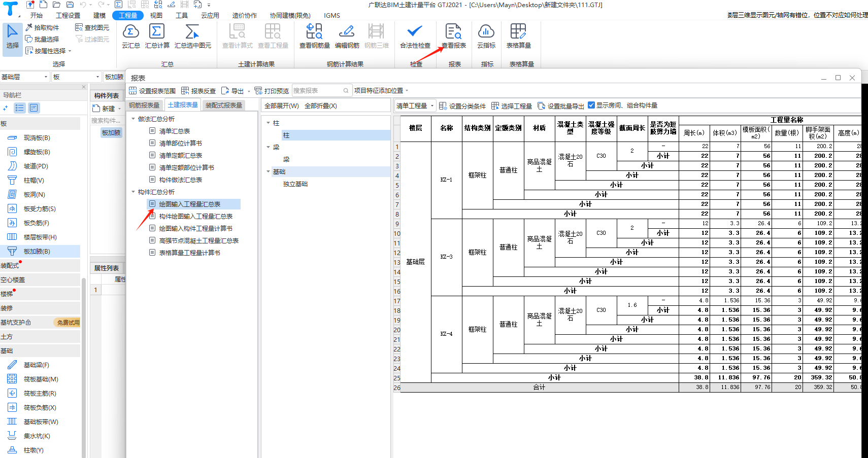Click the 汇总计算 sigma icon

click(x=157, y=31)
